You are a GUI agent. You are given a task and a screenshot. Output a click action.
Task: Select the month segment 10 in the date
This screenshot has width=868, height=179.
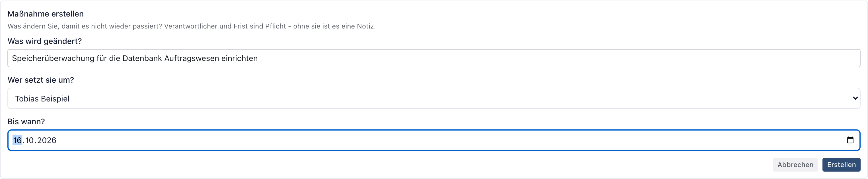point(29,140)
